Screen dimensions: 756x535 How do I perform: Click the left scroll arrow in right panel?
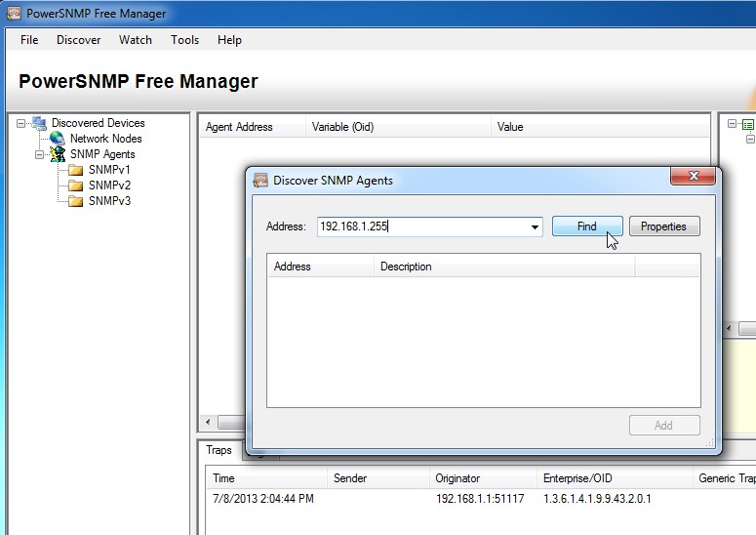click(729, 329)
